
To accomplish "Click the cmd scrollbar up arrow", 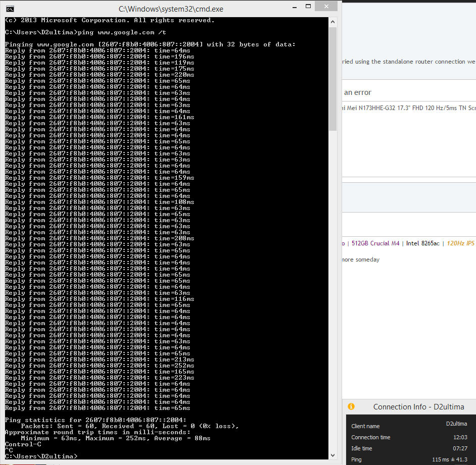I will (x=332, y=22).
